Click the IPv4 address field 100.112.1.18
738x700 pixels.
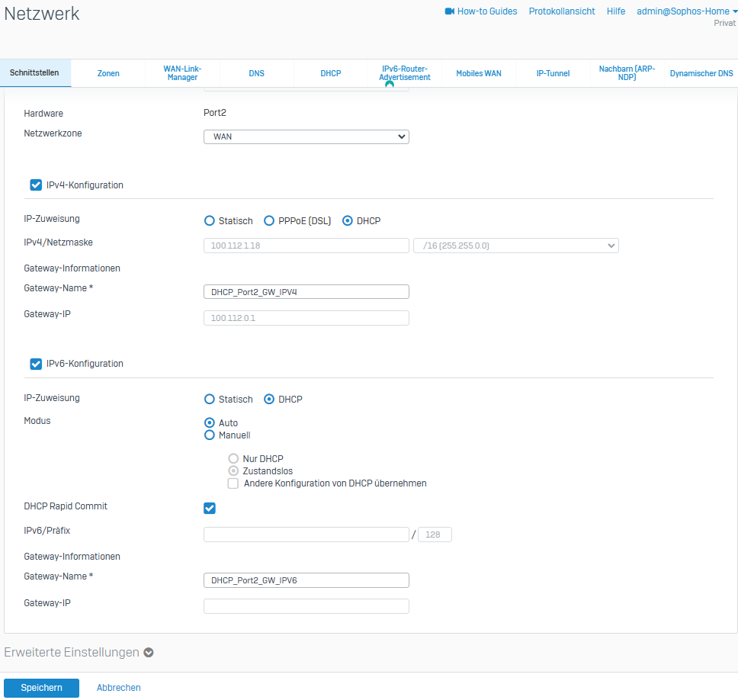pyautogui.click(x=306, y=246)
